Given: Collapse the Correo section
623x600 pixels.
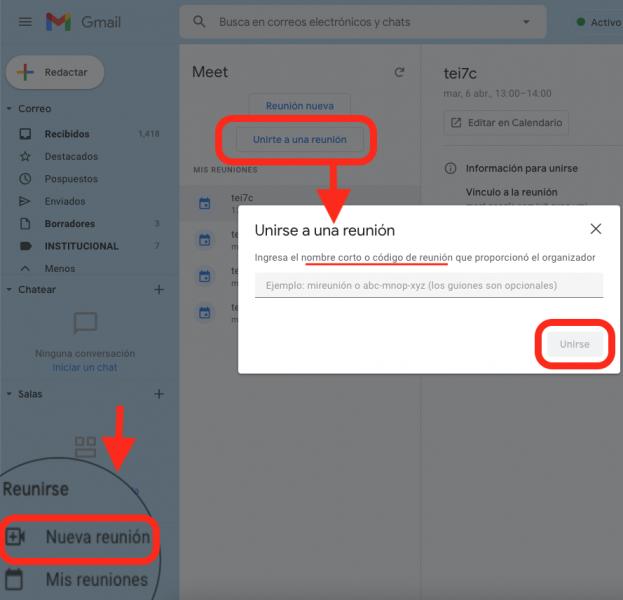Looking at the screenshot, I should (9, 109).
